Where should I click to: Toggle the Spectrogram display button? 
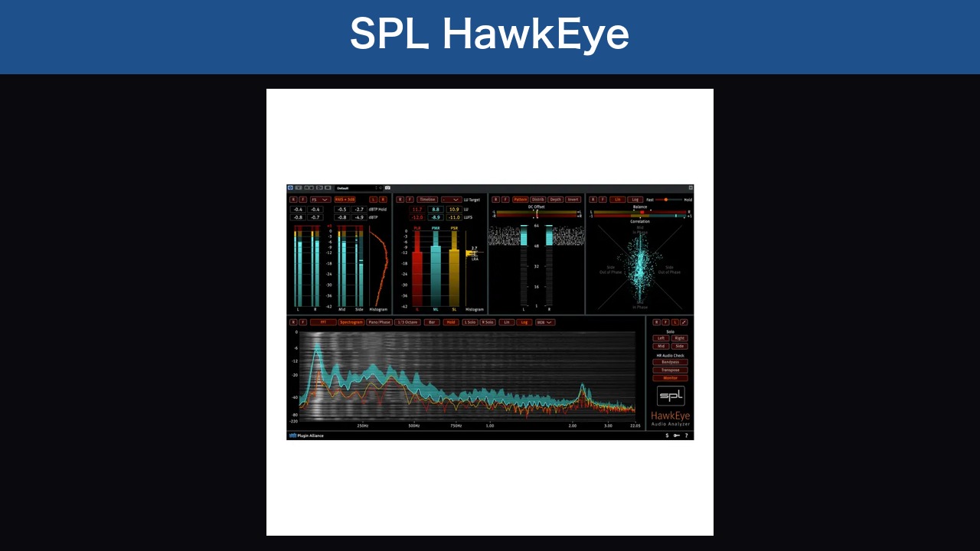pyautogui.click(x=351, y=322)
